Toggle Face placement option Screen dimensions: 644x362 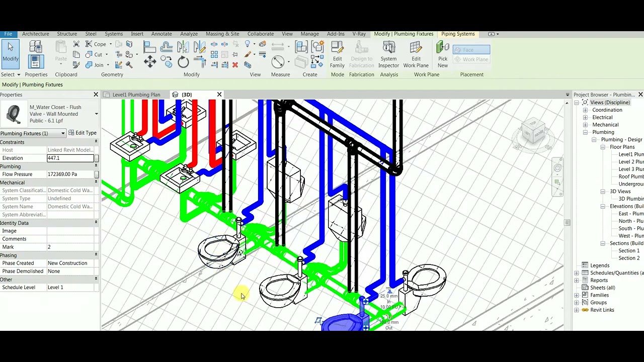pyautogui.click(x=471, y=50)
